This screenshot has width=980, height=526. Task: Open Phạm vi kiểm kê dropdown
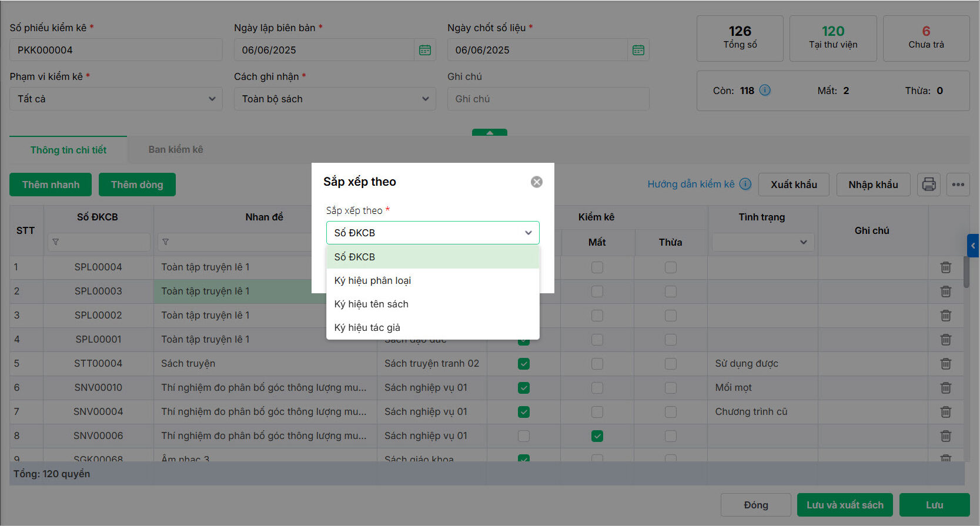coord(116,99)
